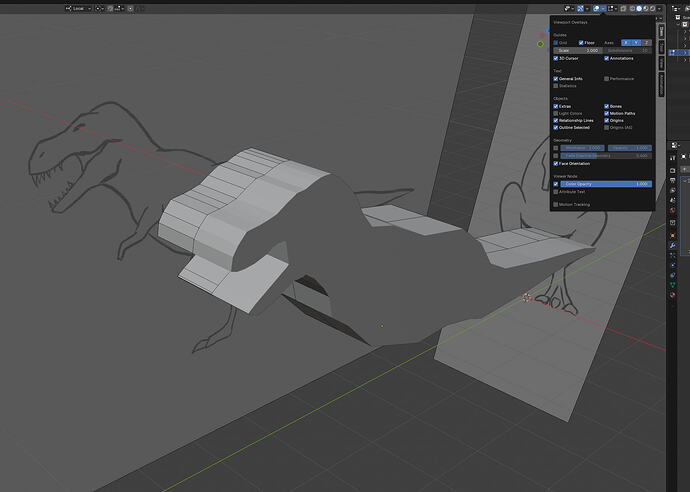Screen dimensions: 690x492
Task: Open the Tool properties tab
Action: click(672, 158)
